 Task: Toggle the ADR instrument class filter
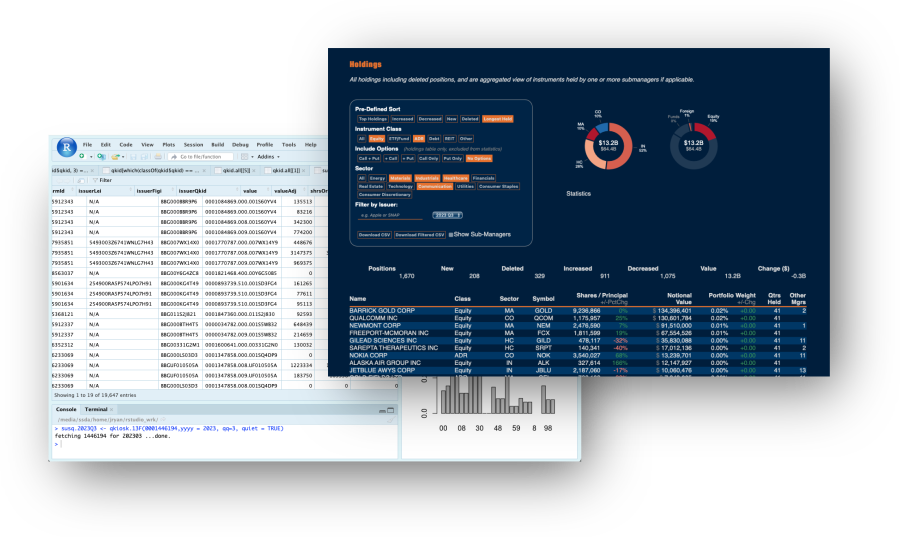click(419, 138)
